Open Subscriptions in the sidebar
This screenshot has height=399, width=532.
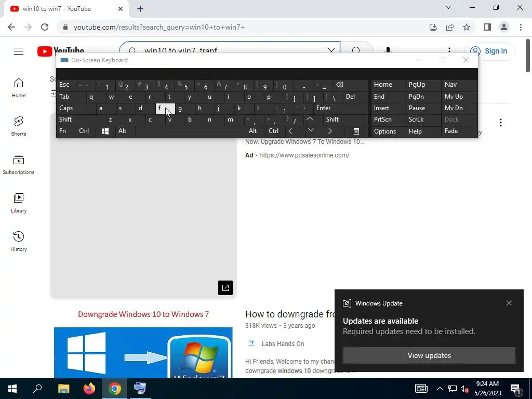click(x=19, y=165)
